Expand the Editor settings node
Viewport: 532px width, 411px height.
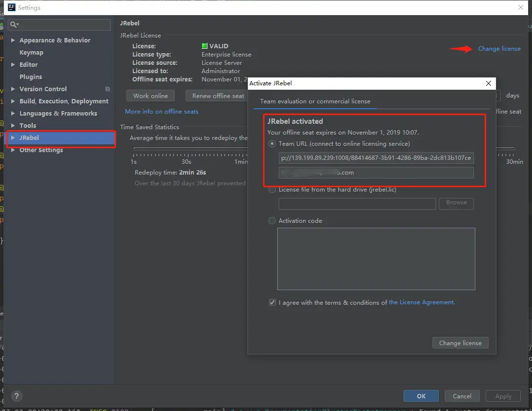(x=13, y=64)
